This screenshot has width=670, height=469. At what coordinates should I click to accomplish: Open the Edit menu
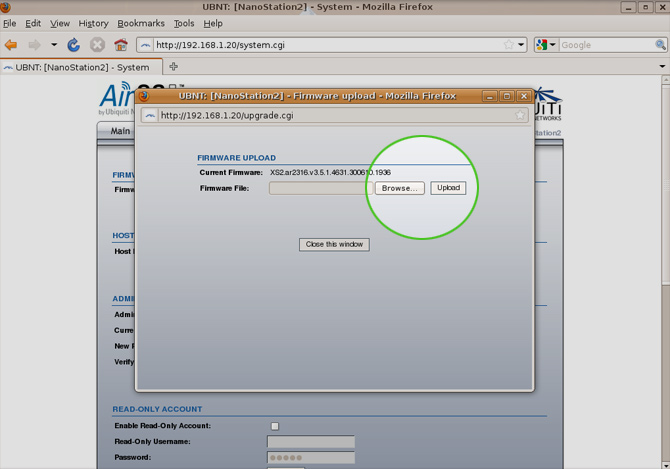coord(33,23)
